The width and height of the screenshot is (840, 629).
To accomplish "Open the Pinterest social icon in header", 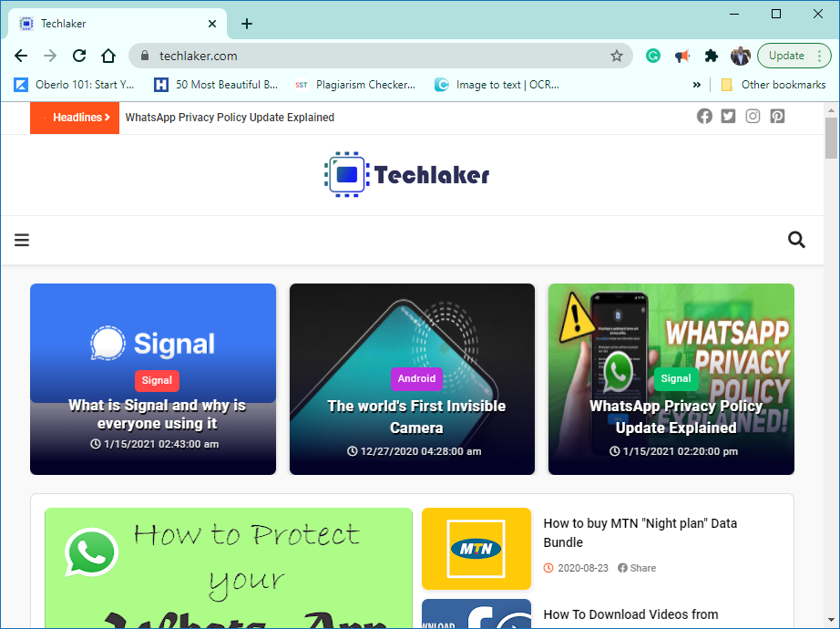I will [777, 116].
